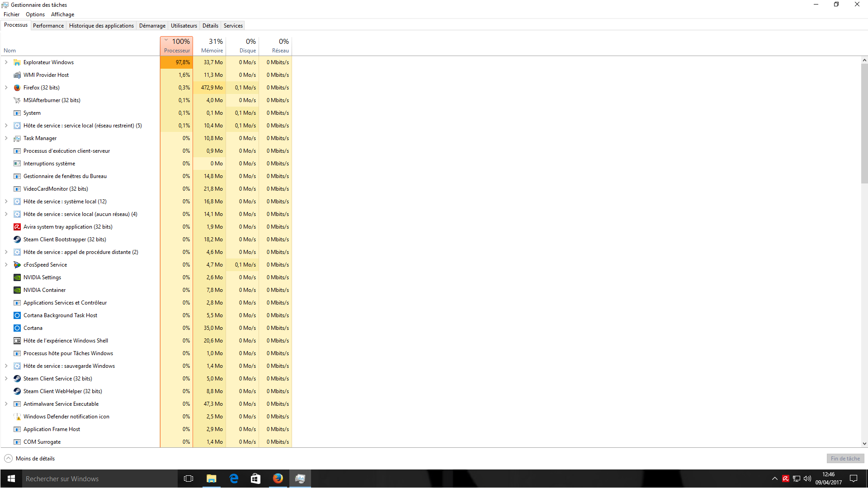This screenshot has width=868, height=488.
Task: Click the Cortana Background Task Host icon
Action: click(17, 315)
